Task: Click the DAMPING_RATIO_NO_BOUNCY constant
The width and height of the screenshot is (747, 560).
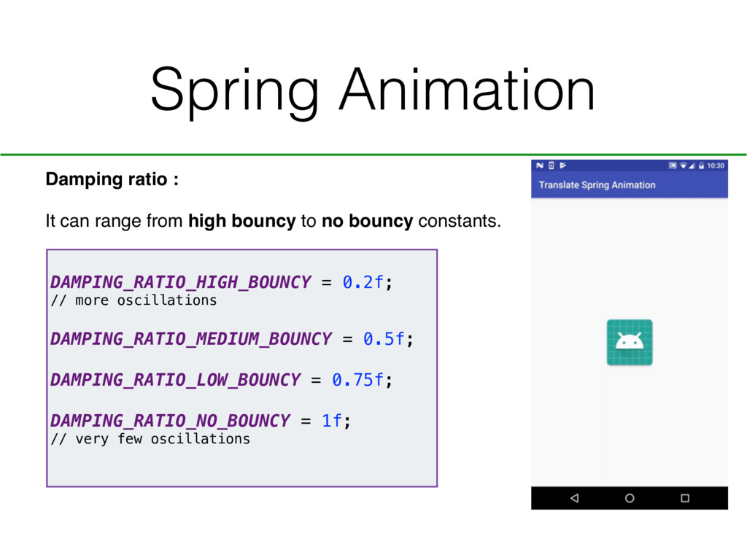Action: point(170,421)
